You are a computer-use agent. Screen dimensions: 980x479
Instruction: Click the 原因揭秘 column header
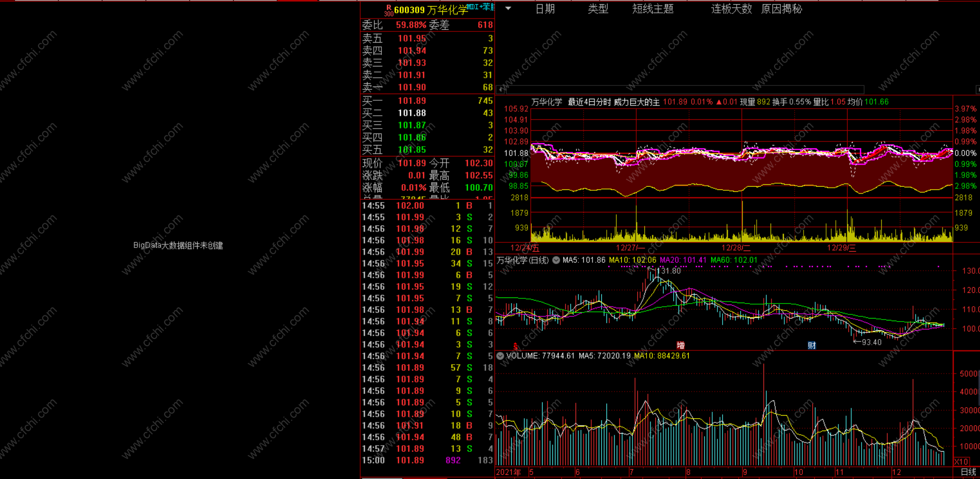(x=781, y=9)
